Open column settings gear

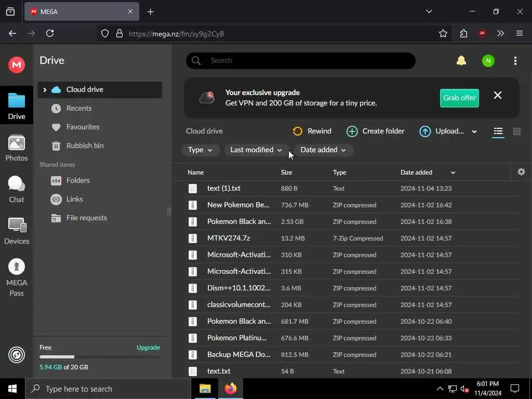[521, 171]
